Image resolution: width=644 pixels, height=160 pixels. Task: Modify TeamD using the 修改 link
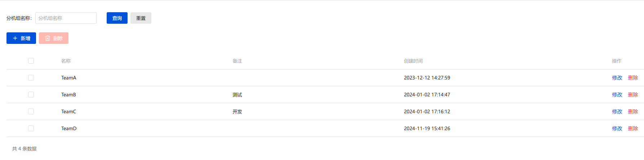617,128
